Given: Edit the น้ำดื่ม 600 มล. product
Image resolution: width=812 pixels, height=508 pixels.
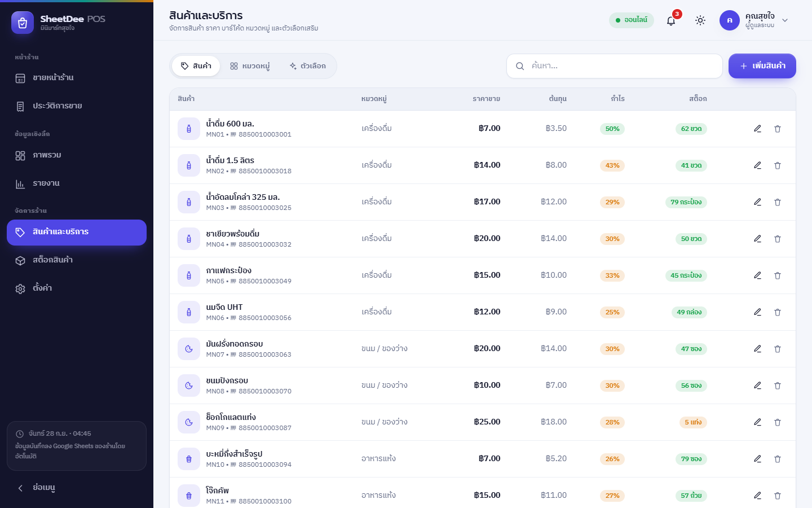Looking at the screenshot, I should click(757, 129).
